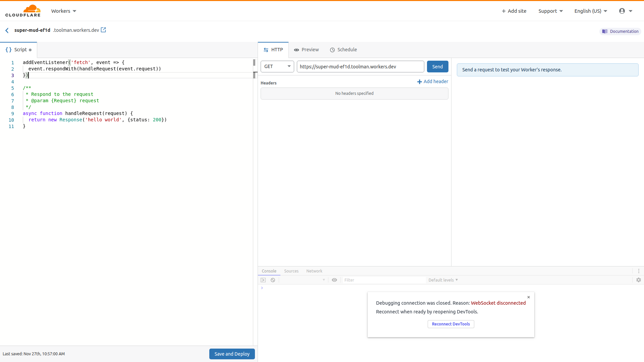Open DevTools three-dot menu
Image resolution: width=644 pixels, height=362 pixels.
639,271
